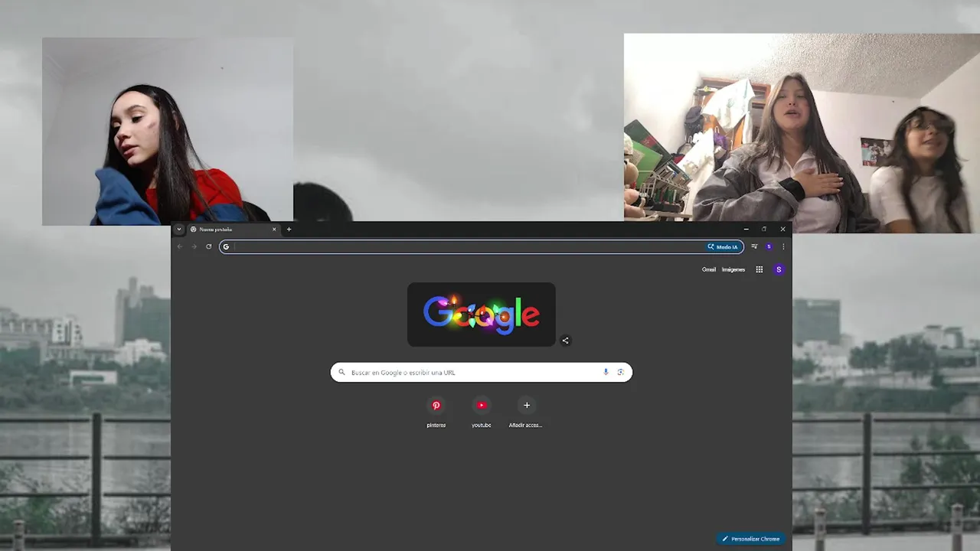Image resolution: width=980 pixels, height=551 pixels.
Task: Open Google apps grid
Action: [759, 269]
